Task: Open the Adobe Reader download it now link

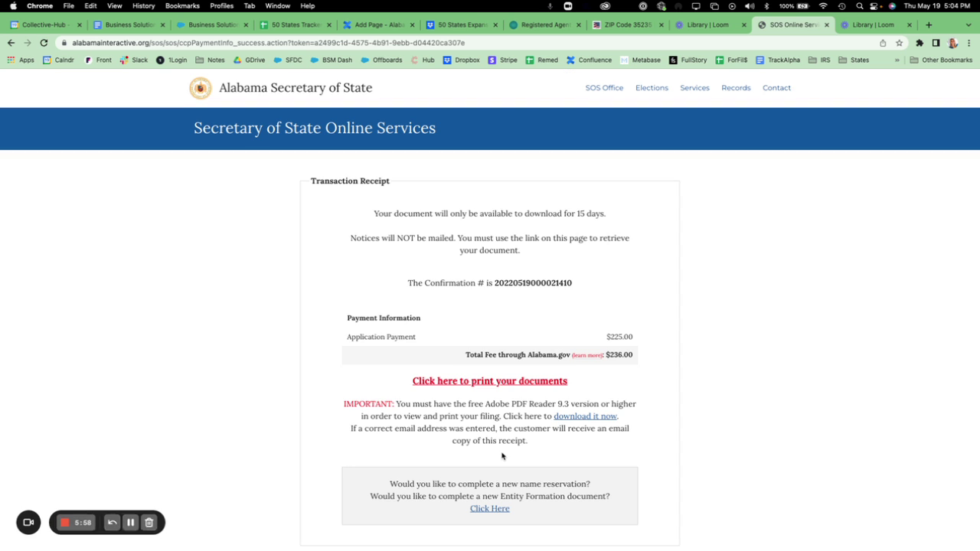Action: point(584,416)
